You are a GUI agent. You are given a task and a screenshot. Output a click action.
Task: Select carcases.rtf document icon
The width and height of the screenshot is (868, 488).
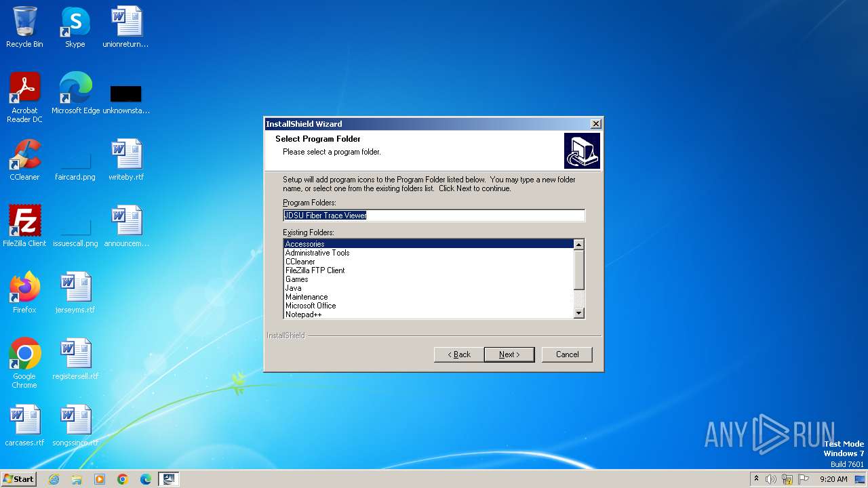pyautogui.click(x=24, y=426)
